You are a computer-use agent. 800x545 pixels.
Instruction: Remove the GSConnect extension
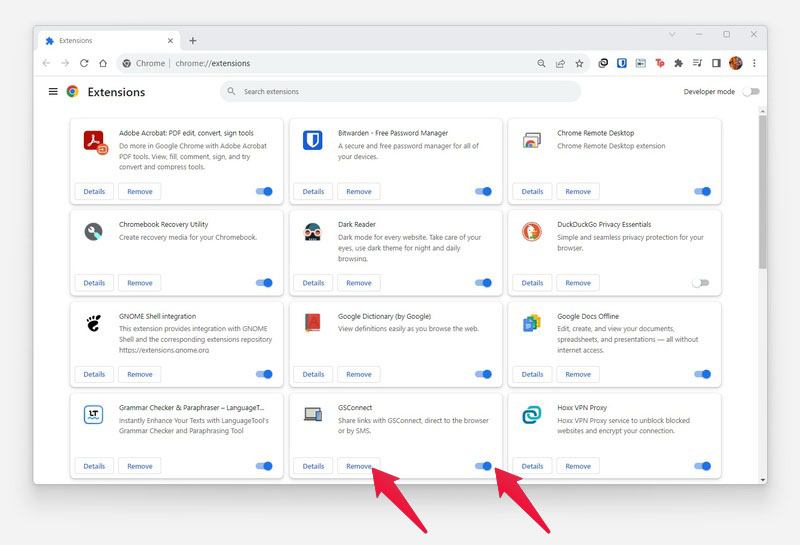359,466
